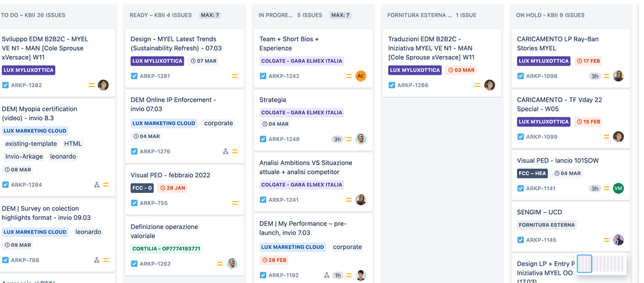Click 'HTML' label on ARKP-1284 card
The image size is (644, 283).
[x=73, y=144]
